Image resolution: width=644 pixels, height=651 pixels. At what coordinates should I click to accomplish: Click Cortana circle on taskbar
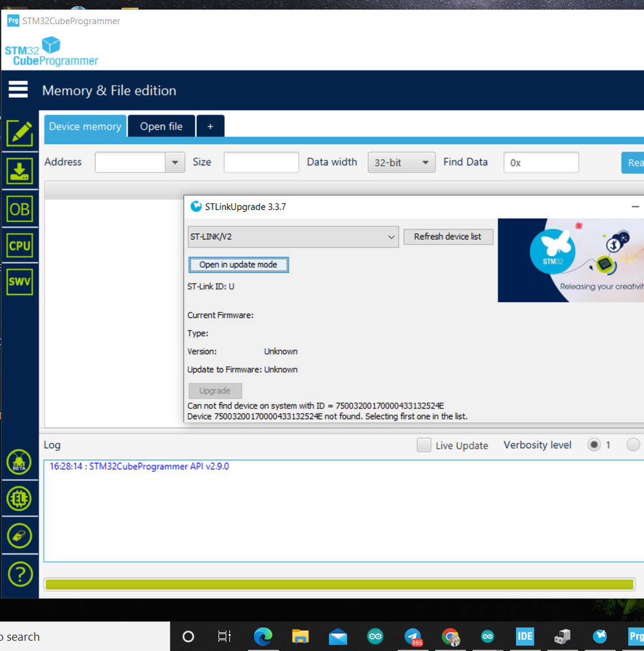pos(188,636)
